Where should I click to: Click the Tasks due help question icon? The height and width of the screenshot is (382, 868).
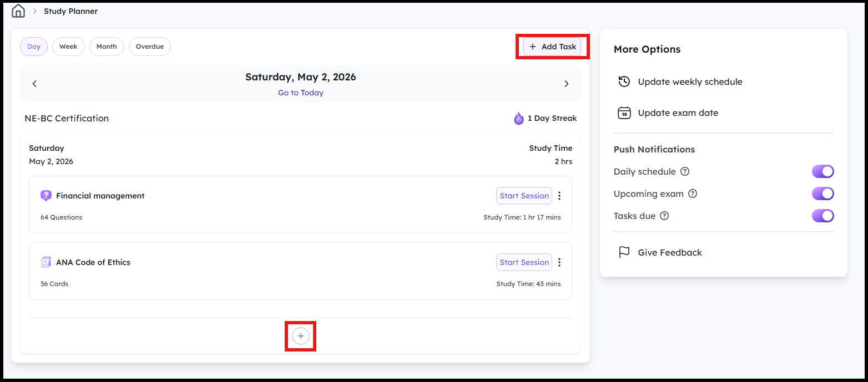[x=664, y=216]
